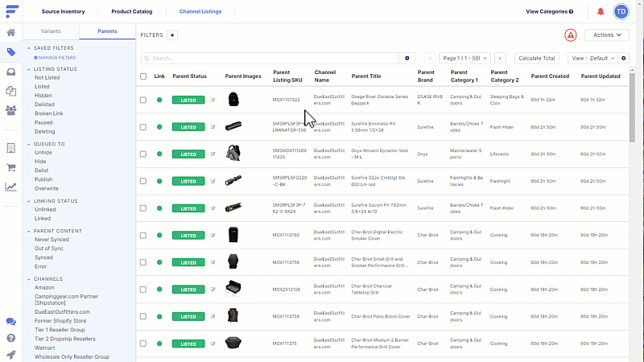This screenshot has height=362, width=644.
Task: Click the app logo at top left
Action: tap(12, 11)
